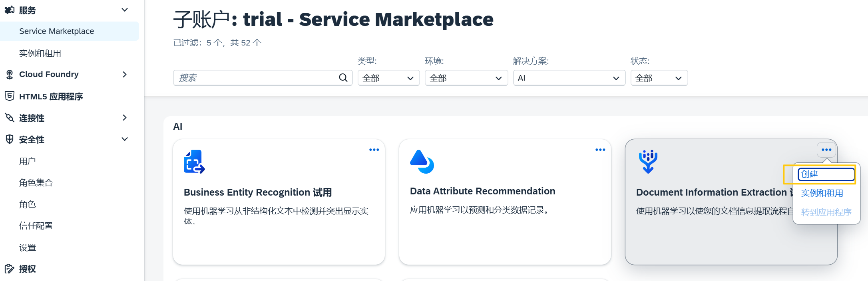Click the 安全性 shield icon

tap(10, 139)
